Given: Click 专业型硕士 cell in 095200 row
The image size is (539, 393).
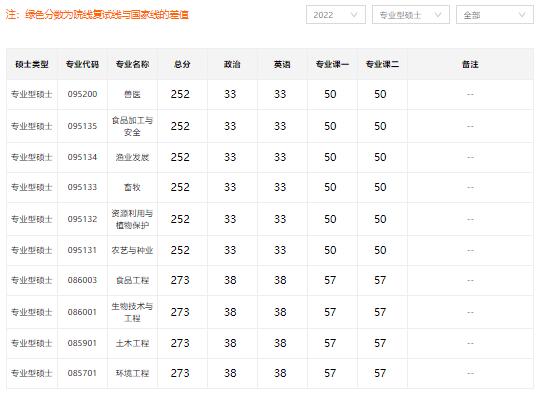Looking at the screenshot, I should tap(32, 94).
